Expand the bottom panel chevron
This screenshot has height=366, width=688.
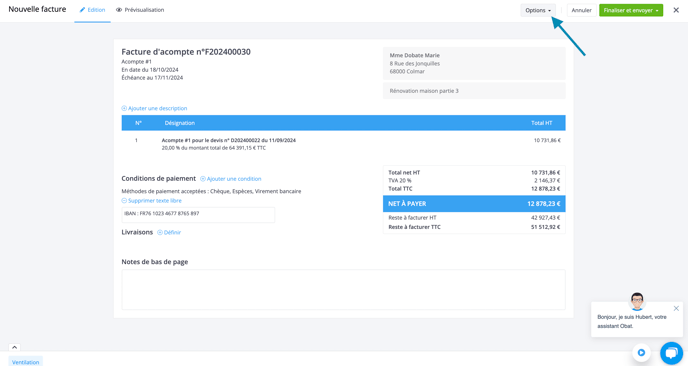tap(14, 348)
